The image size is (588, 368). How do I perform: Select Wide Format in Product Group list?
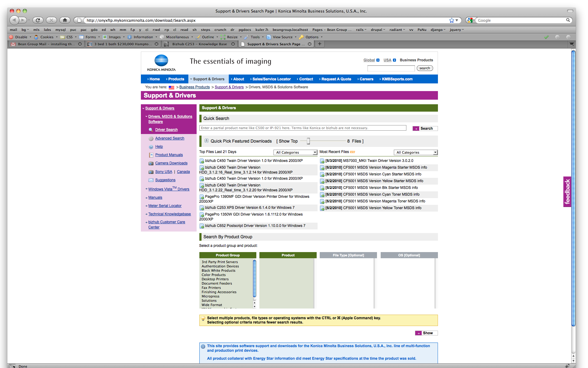[212, 305]
